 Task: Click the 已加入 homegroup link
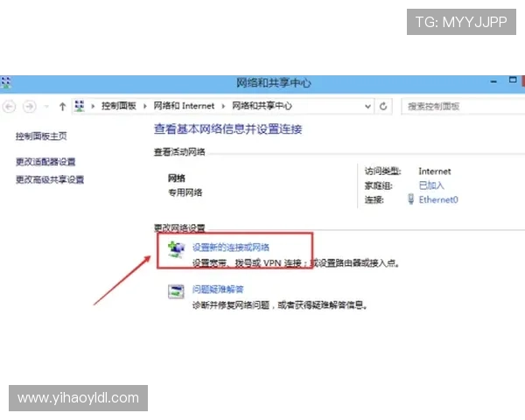pos(431,185)
